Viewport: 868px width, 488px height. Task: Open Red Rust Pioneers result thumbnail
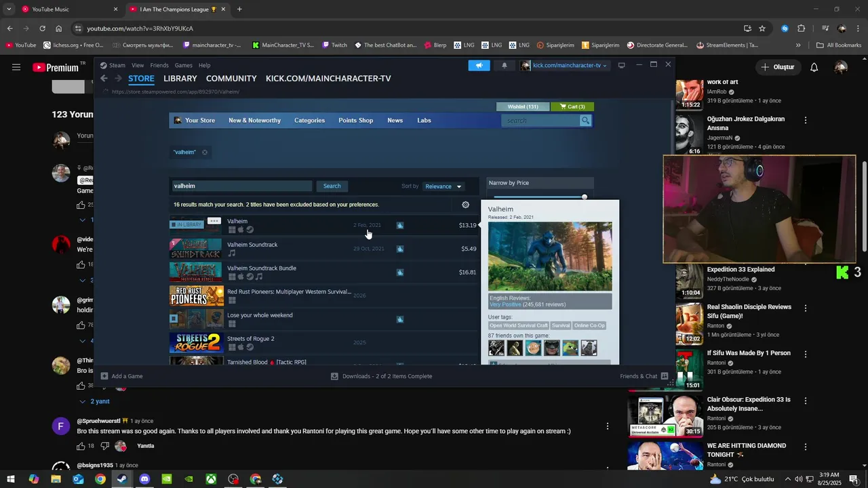pos(196,296)
